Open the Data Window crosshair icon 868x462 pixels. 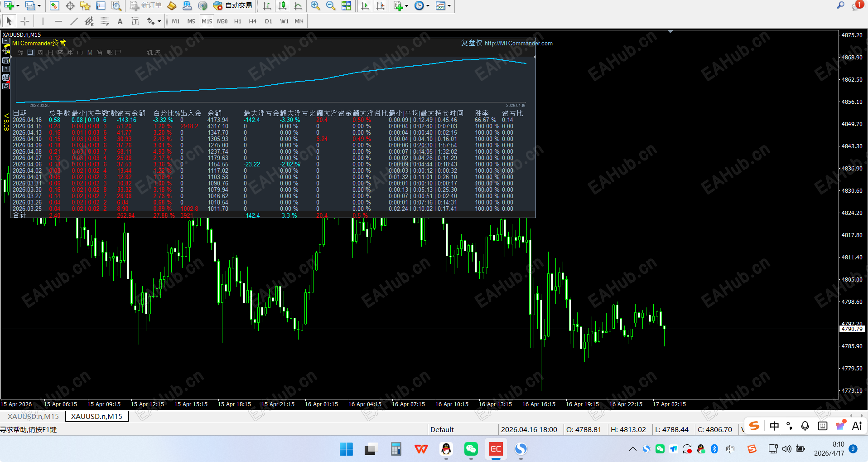[x=70, y=5]
